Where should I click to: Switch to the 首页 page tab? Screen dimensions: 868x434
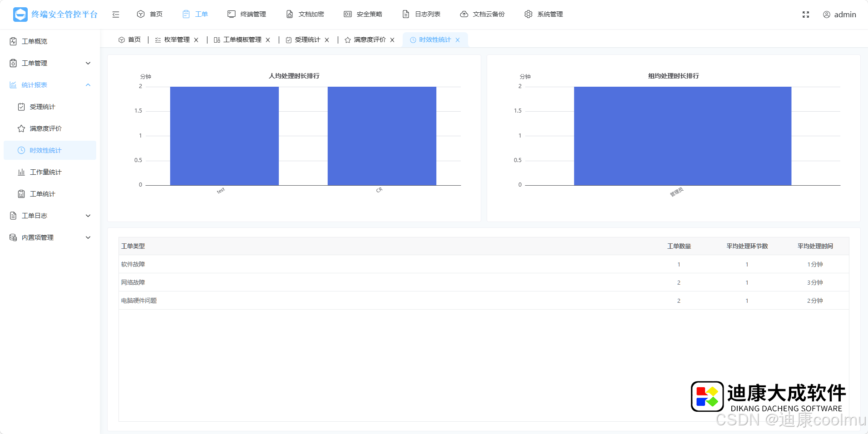coord(130,40)
